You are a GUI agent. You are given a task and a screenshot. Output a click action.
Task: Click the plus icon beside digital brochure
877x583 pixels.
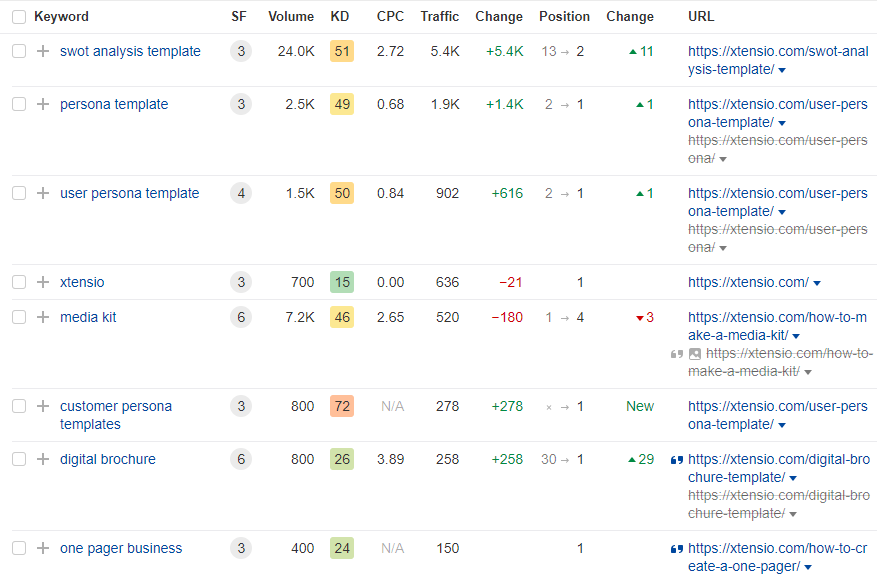(x=43, y=460)
